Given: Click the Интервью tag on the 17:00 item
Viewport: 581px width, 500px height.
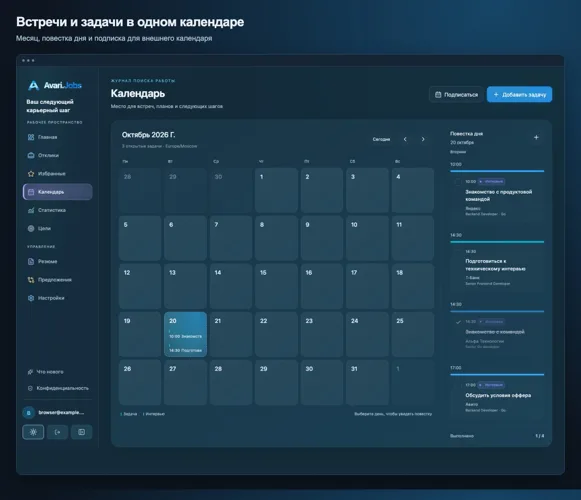Looking at the screenshot, I should [x=491, y=385].
